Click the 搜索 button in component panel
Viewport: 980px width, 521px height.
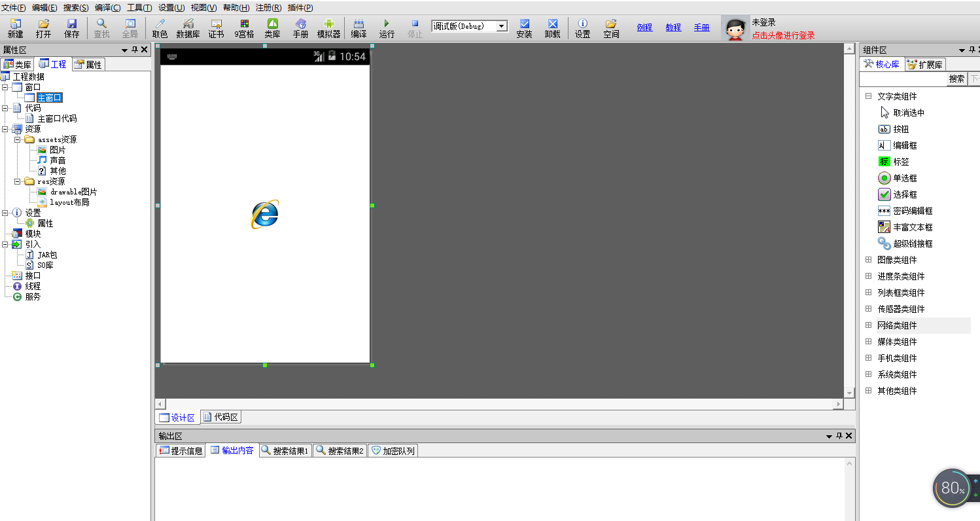(x=956, y=79)
